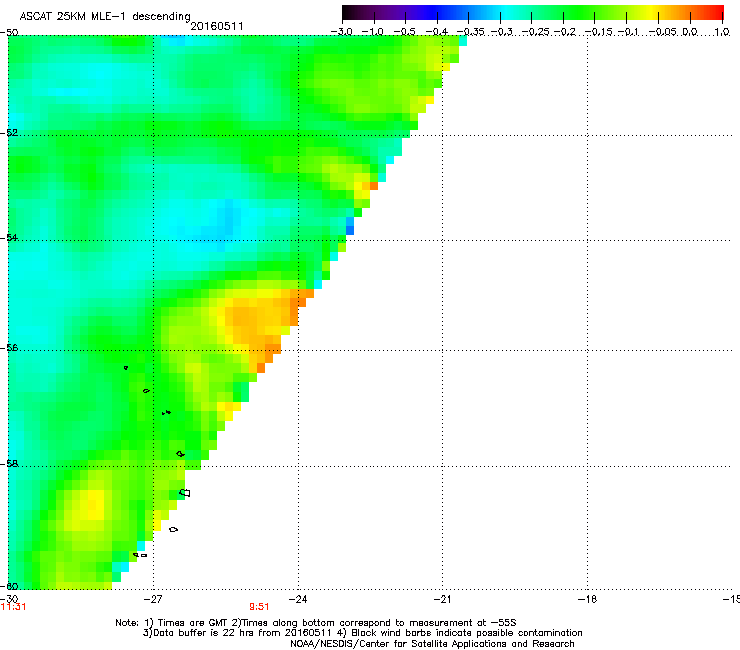Click the -0.4 color scale label
This screenshot has height=650, width=740.
tap(437, 32)
